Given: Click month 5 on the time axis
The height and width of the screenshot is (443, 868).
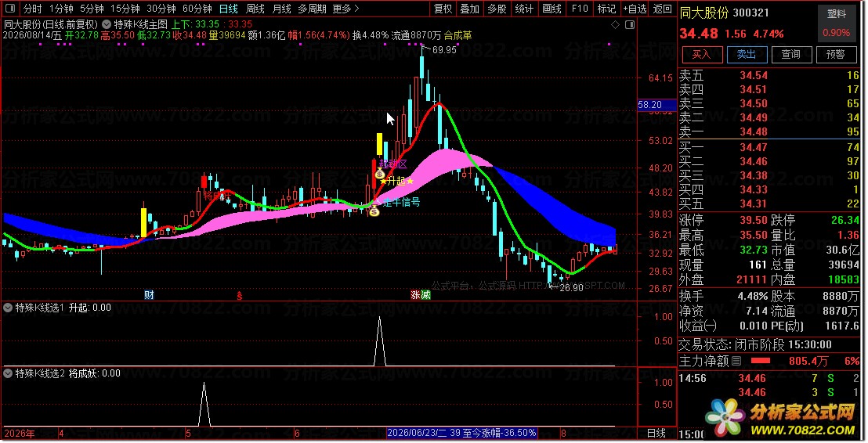Looking at the screenshot, I should pos(188,433).
